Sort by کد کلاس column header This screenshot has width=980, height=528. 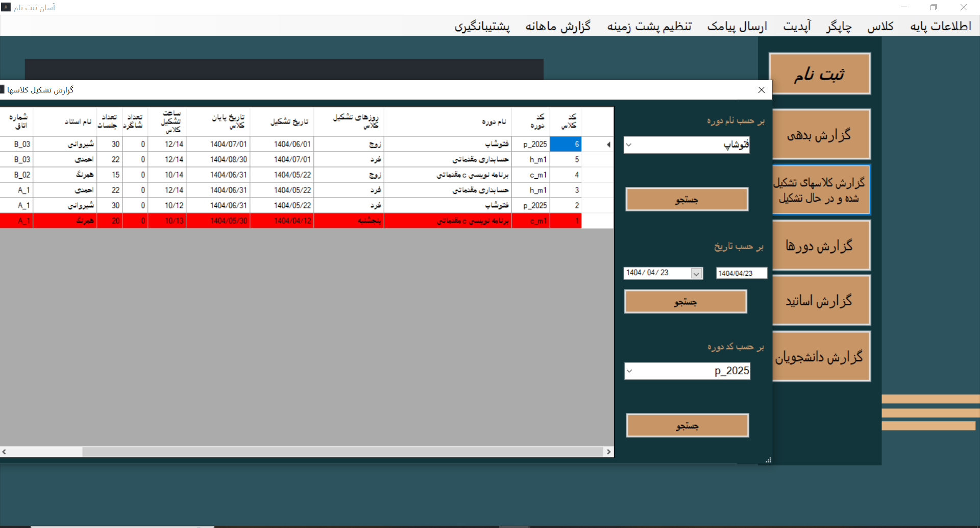point(566,122)
